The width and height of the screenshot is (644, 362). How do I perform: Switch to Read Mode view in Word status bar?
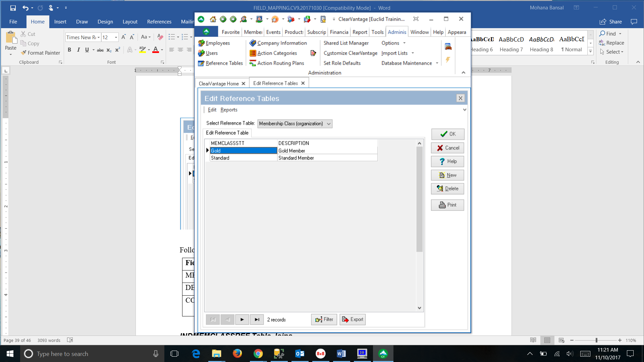pyautogui.click(x=533, y=340)
